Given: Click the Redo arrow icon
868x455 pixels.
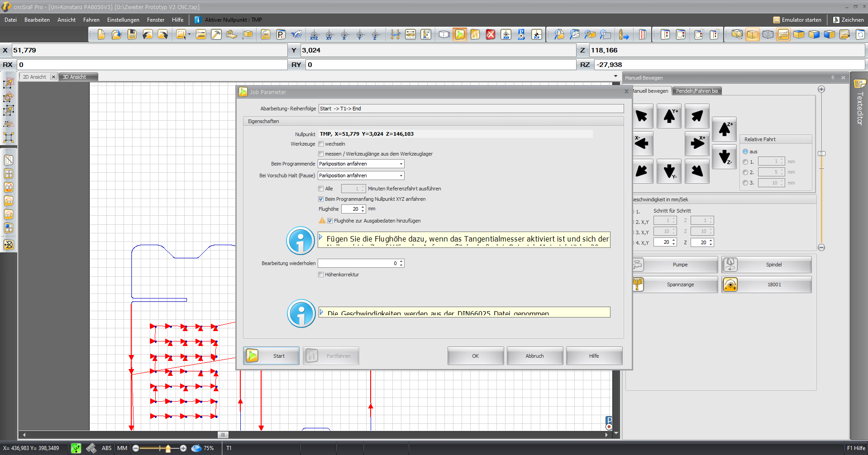Looking at the screenshot, I should coord(163,34).
